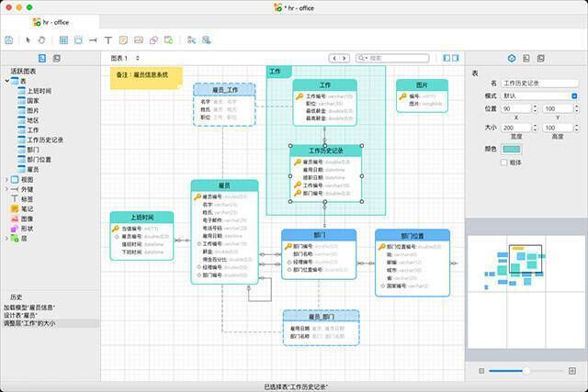Viewport: 588px width, 392px height.
Task: Click the new table tool icon
Action: (63, 40)
